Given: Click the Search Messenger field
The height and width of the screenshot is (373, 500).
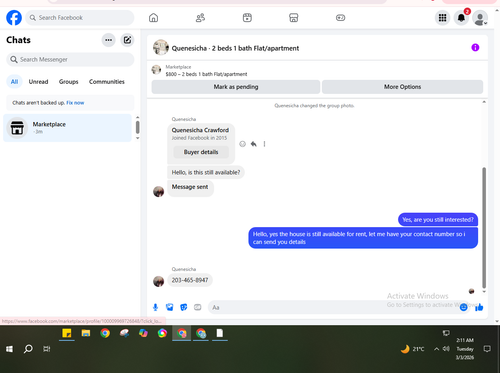Looking at the screenshot, I should tap(70, 59).
